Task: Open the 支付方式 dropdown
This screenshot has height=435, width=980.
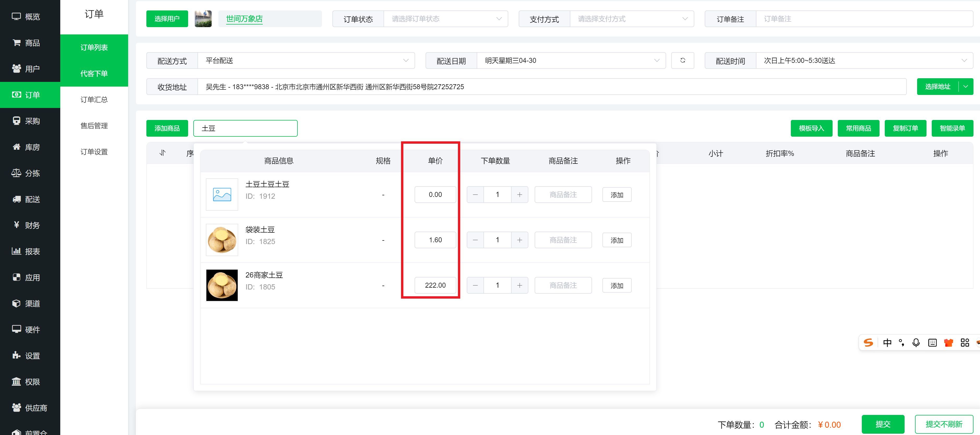Action: pos(631,19)
